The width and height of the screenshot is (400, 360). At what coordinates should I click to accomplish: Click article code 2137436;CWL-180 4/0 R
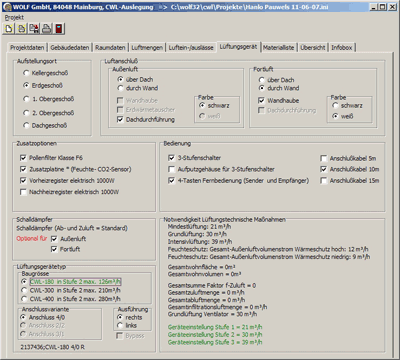click(53, 347)
